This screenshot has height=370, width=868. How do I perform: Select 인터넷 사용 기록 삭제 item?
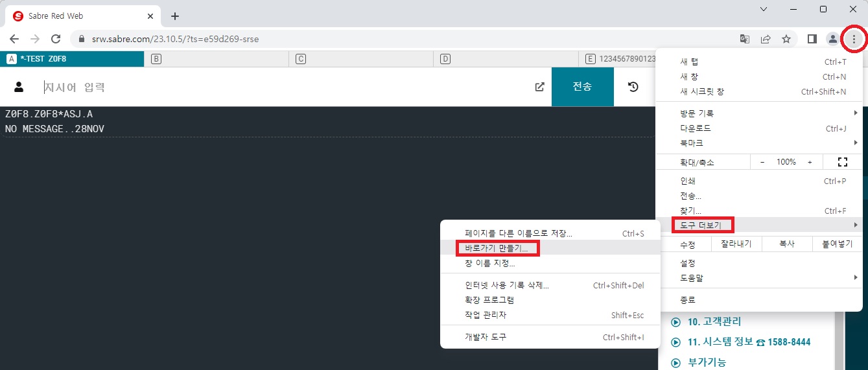550,285
